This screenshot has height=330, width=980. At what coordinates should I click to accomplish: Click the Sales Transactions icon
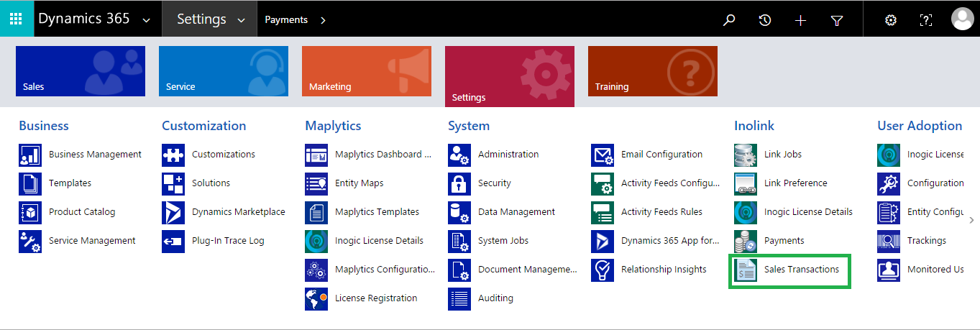[746, 270]
